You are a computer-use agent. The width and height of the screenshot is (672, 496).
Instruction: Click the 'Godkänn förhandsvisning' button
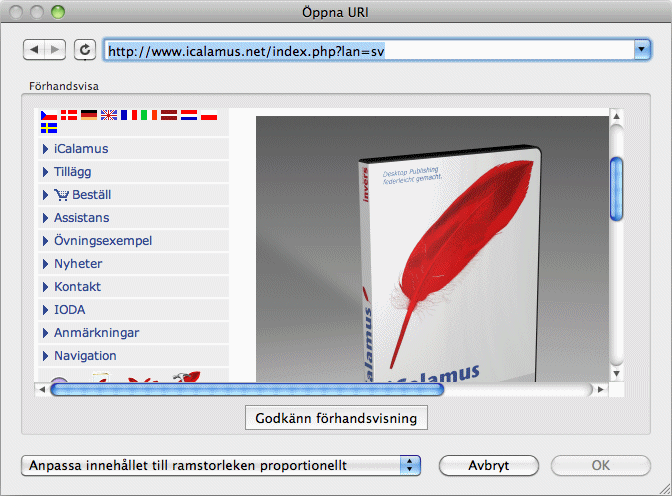[x=336, y=418]
